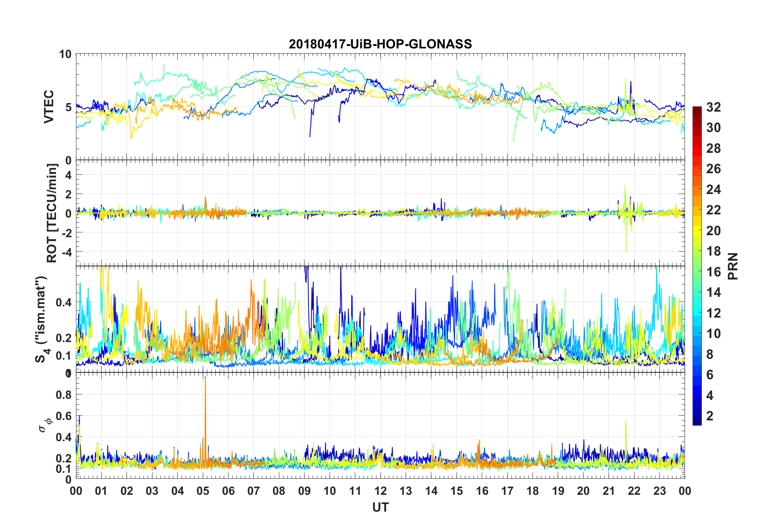Select hour 04 on the UT axis
This screenshot has height=532, width=761.
tap(178, 491)
